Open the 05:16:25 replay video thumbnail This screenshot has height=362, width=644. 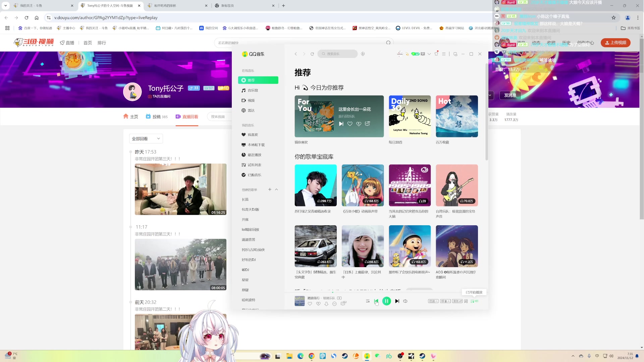point(180,189)
